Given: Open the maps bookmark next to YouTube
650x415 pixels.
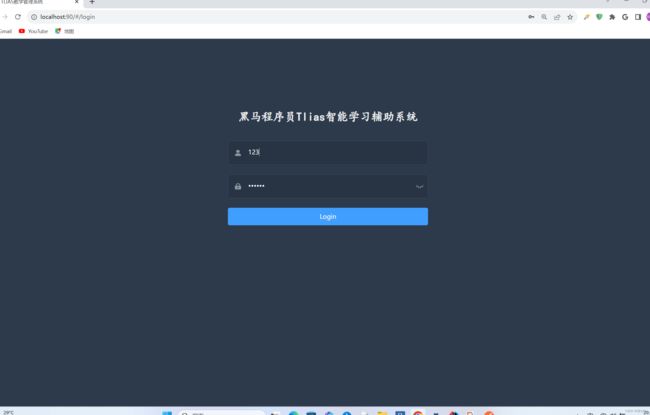Looking at the screenshot, I should 64,31.
